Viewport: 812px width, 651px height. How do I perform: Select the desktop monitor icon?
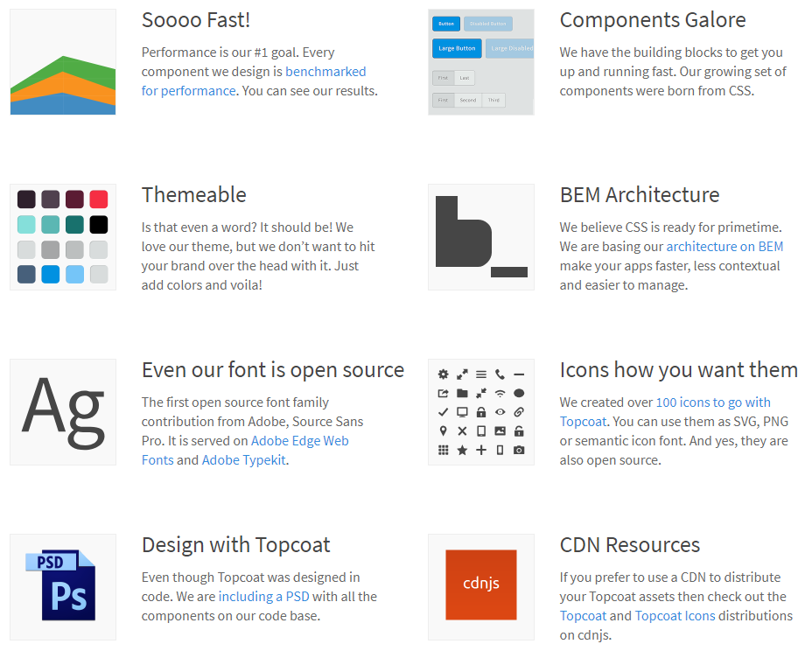463,412
